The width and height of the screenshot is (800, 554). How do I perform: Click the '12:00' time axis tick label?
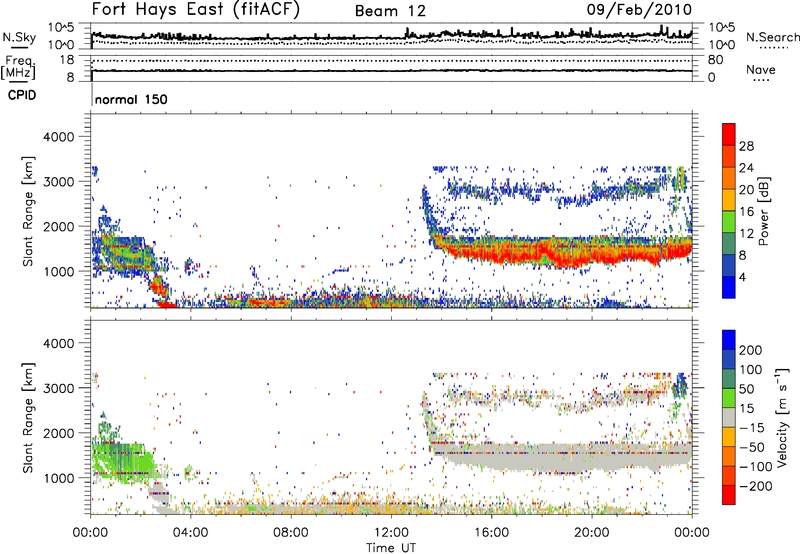(x=391, y=533)
